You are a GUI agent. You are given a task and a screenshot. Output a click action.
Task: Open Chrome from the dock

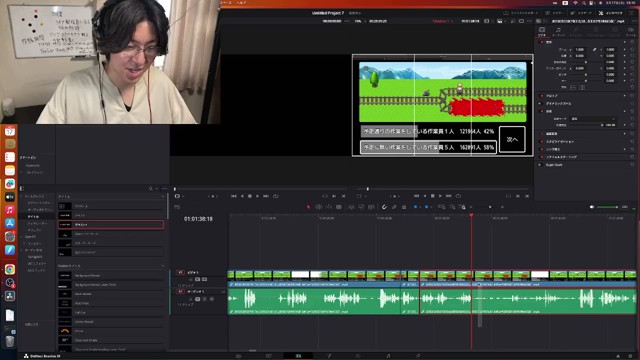[x=10, y=269]
